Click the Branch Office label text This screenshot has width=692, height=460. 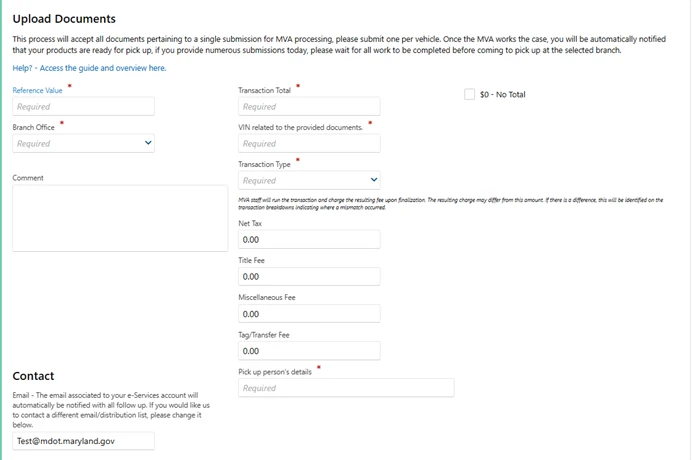tap(34, 127)
